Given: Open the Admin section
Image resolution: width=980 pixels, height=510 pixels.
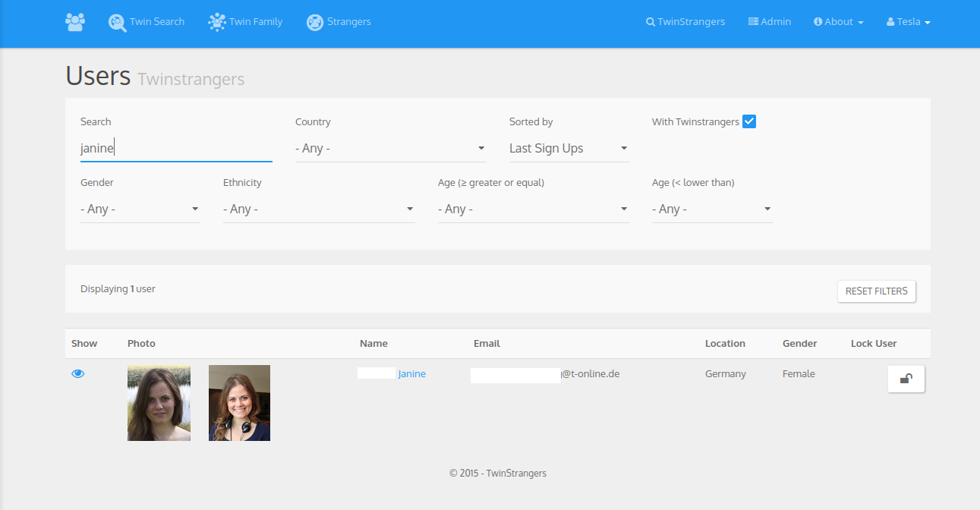Looking at the screenshot, I should coord(770,22).
